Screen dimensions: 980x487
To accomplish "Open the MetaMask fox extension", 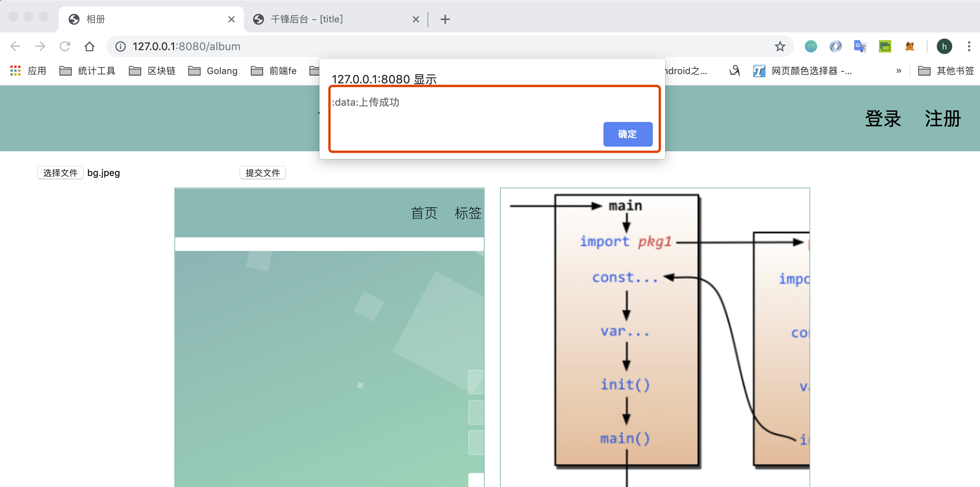I will [x=909, y=46].
